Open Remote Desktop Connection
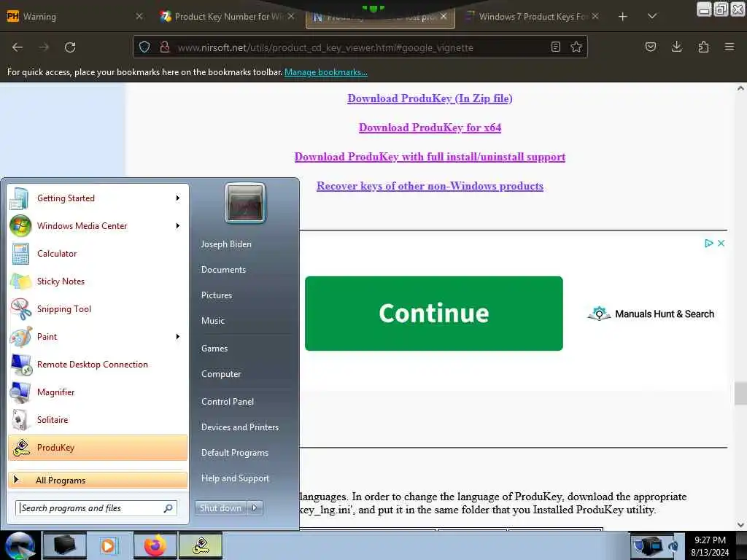The height and width of the screenshot is (560, 747). (98, 365)
